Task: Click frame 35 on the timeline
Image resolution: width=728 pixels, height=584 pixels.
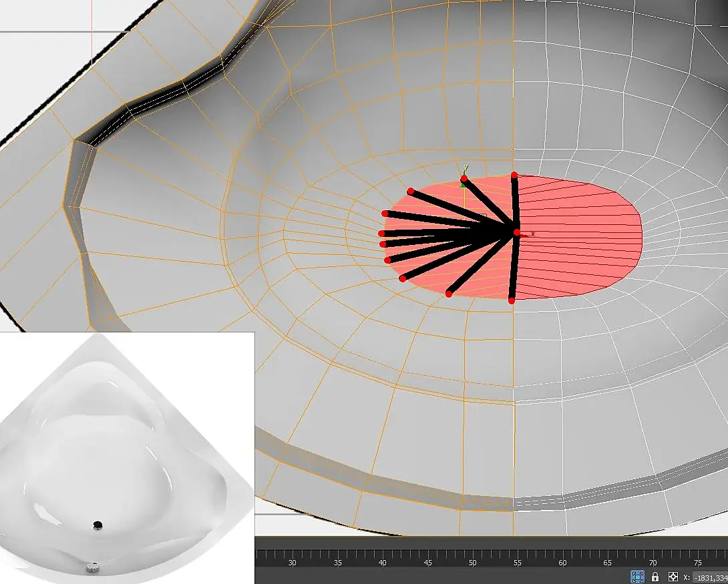Action: click(337, 562)
